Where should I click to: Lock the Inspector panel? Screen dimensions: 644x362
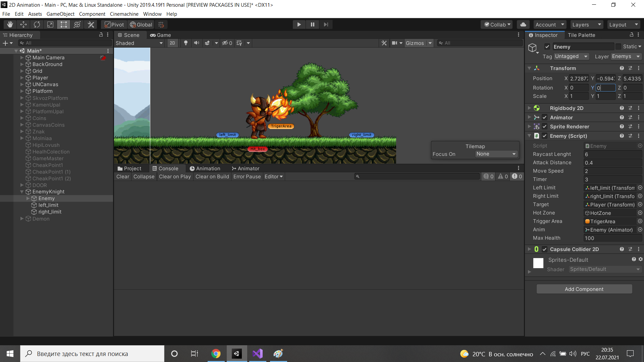coord(632,35)
